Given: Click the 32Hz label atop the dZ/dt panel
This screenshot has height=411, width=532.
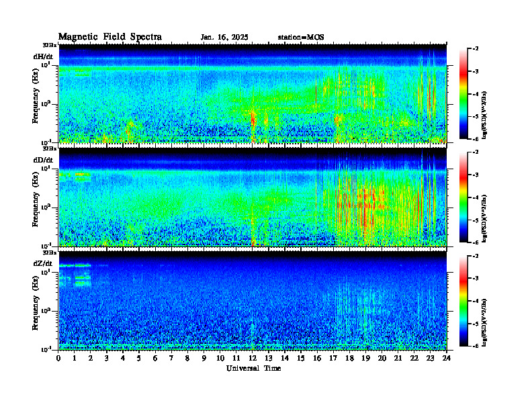Looking at the screenshot, I should pyautogui.click(x=50, y=253).
